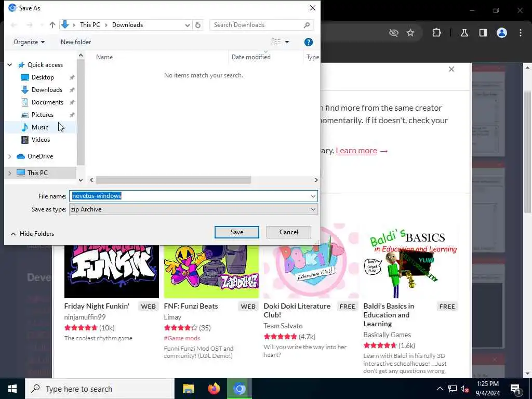Open File Explorer from the taskbar

click(x=188, y=389)
